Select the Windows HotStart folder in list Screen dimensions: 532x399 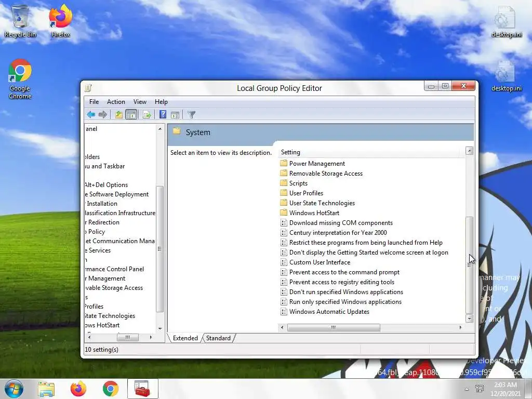point(310,212)
